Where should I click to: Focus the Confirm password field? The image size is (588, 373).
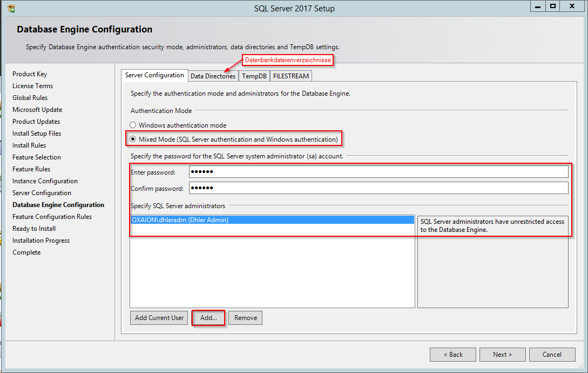[x=379, y=188]
